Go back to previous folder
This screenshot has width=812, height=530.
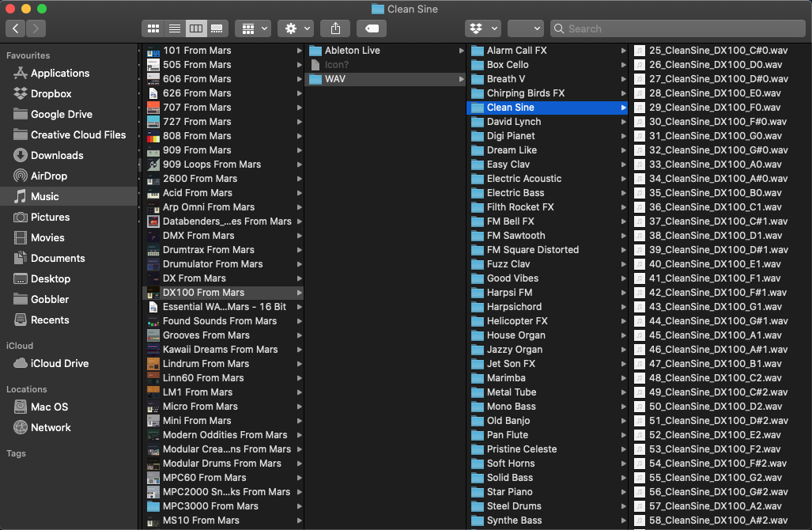[16, 28]
